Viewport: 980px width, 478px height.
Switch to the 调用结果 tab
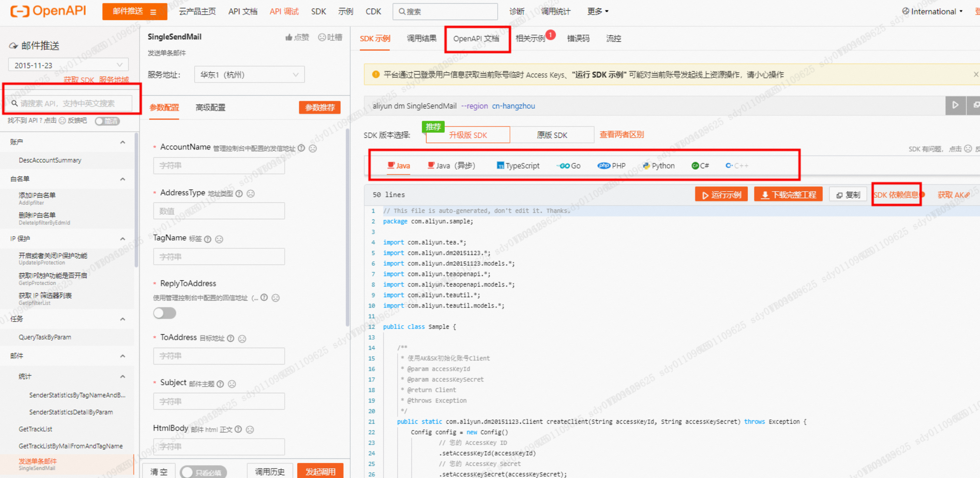tap(421, 38)
